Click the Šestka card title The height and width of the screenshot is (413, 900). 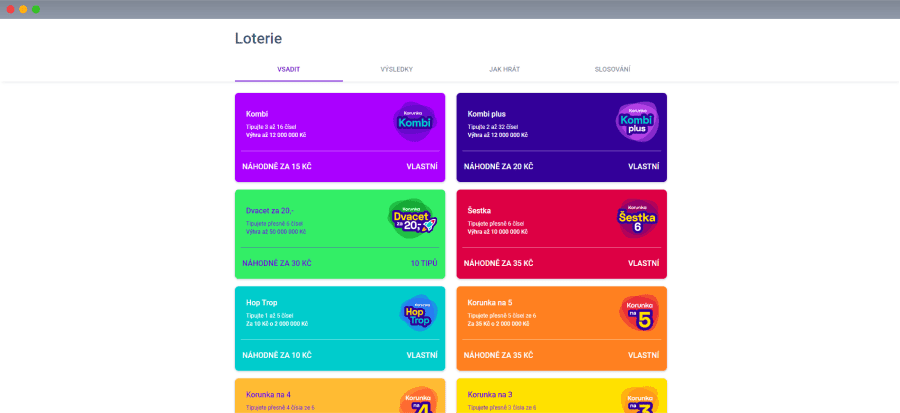(x=479, y=211)
